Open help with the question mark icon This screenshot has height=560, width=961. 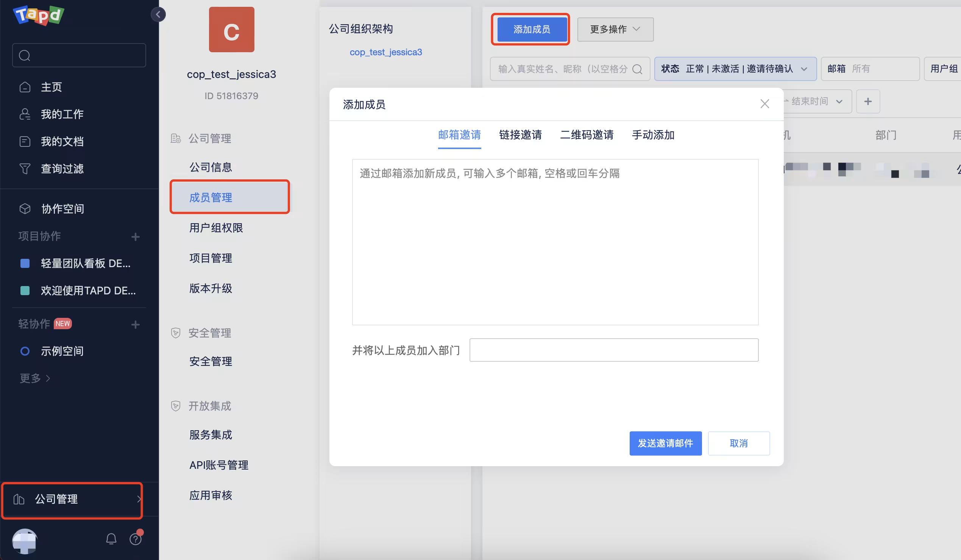click(x=136, y=539)
